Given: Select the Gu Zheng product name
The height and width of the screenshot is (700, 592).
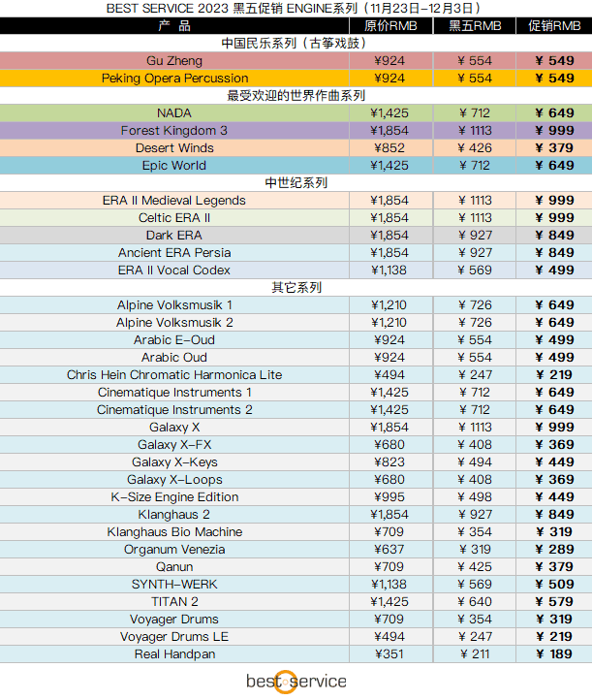Looking at the screenshot, I should tap(174, 61).
